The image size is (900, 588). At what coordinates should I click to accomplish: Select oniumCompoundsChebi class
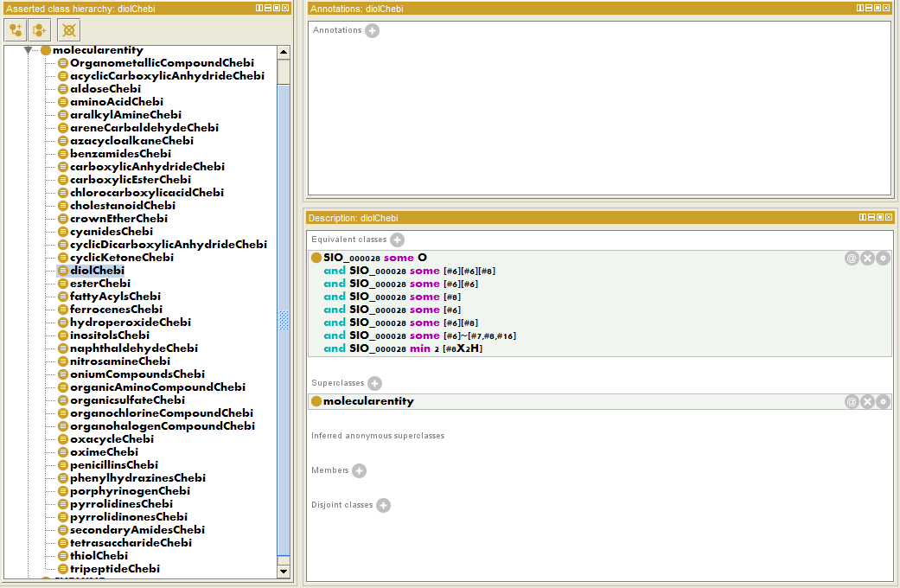(137, 374)
